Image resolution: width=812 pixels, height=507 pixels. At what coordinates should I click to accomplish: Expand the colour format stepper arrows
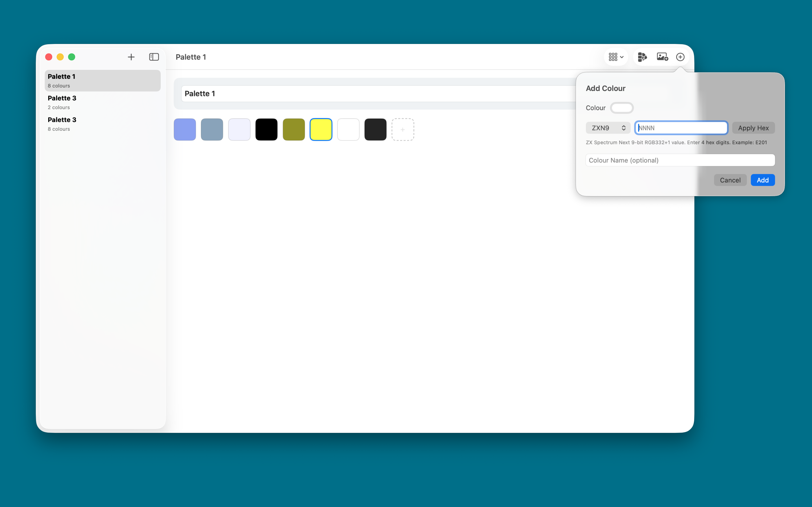[x=623, y=127]
